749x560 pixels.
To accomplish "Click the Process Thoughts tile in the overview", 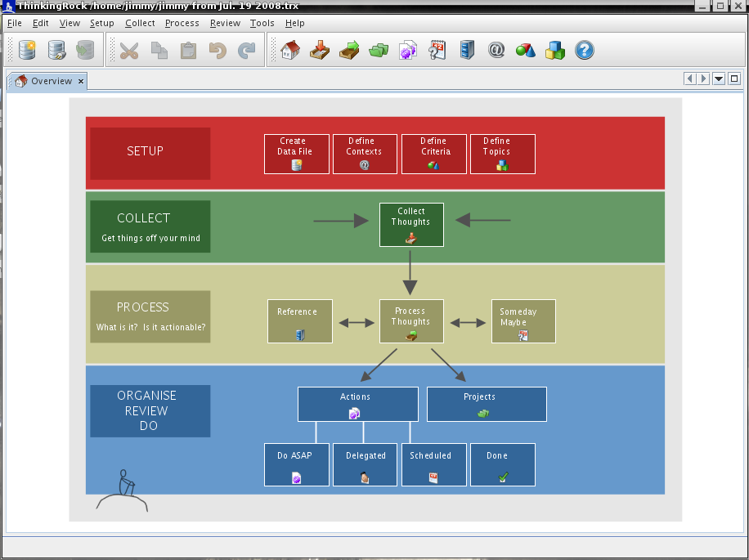I will tap(411, 321).
